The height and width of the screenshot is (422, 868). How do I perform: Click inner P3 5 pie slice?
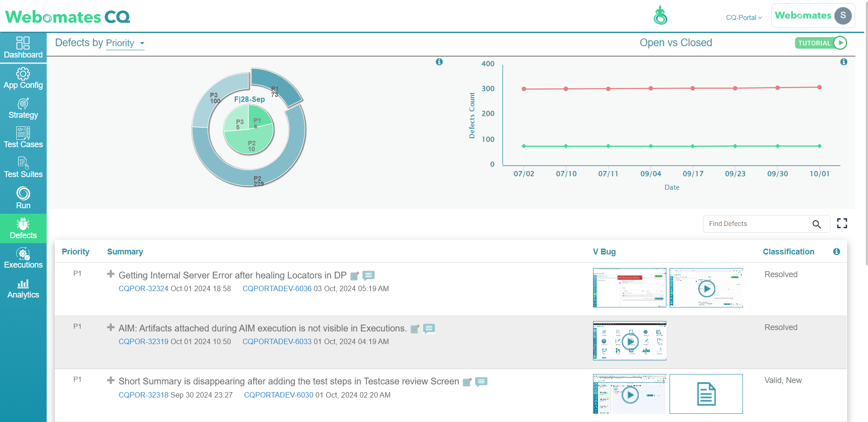coord(236,119)
